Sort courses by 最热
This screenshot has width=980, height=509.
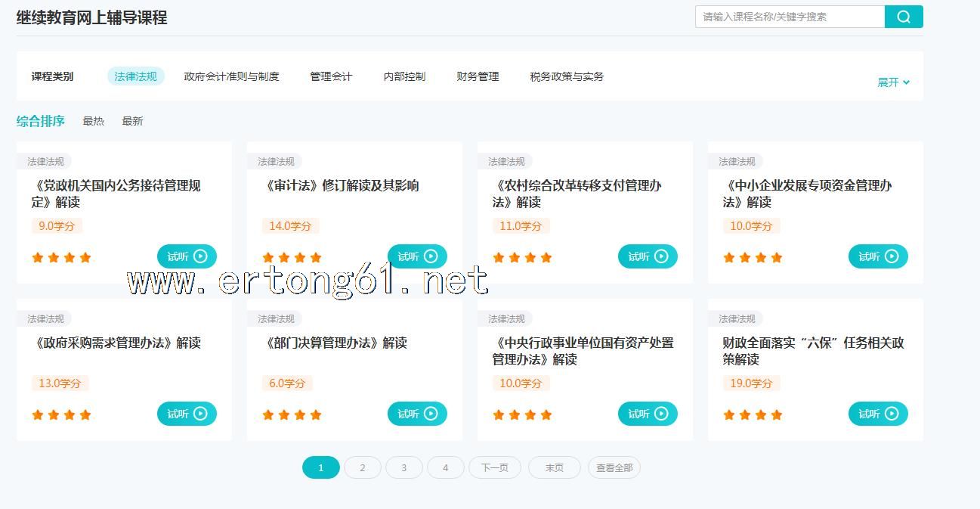[x=93, y=121]
